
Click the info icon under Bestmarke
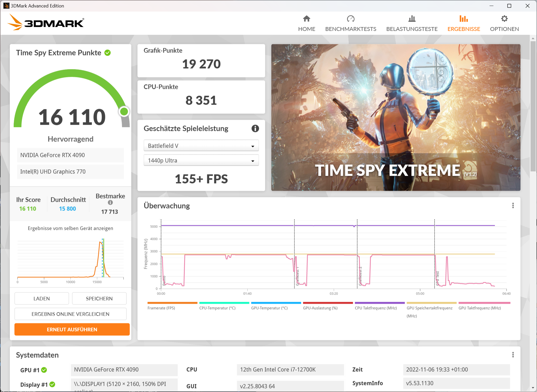coord(110,203)
